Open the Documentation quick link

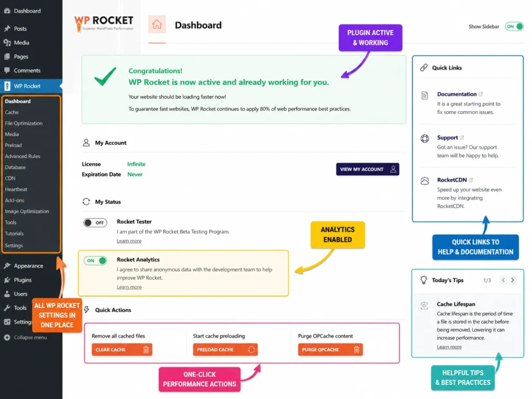(x=457, y=94)
